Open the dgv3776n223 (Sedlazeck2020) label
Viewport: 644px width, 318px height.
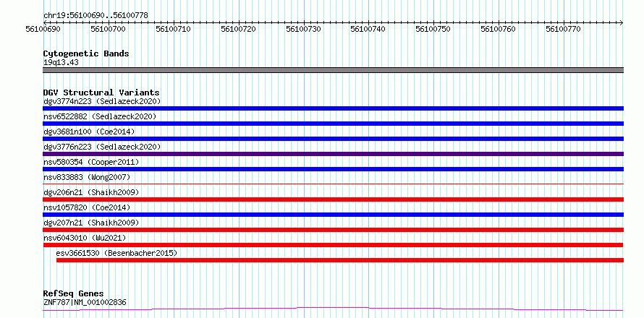(102, 147)
